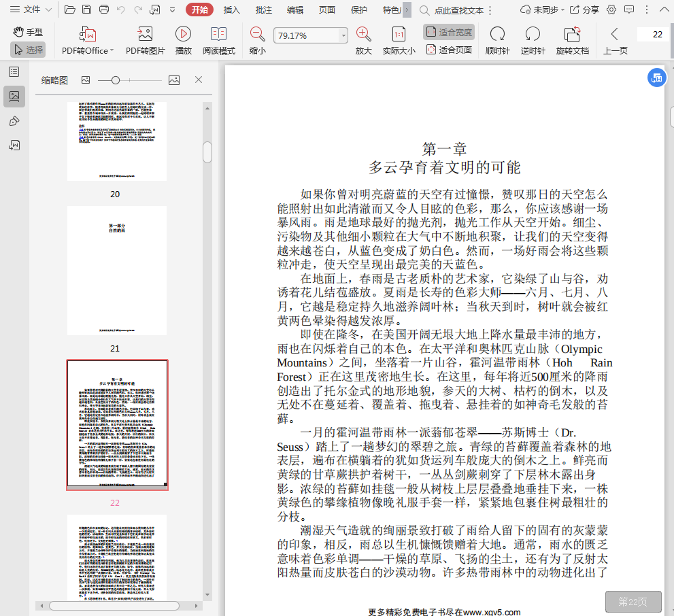
Task: Rotate view 逆时针 counterclockwise
Action: (x=533, y=41)
